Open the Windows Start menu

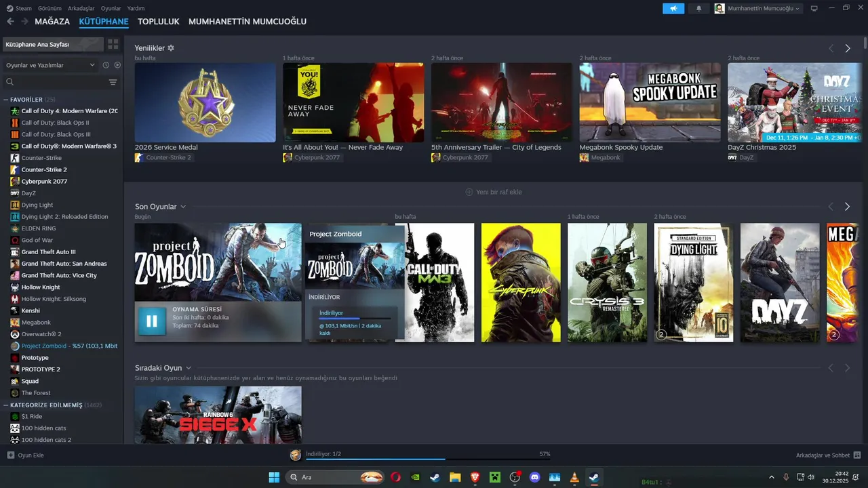coord(274,477)
